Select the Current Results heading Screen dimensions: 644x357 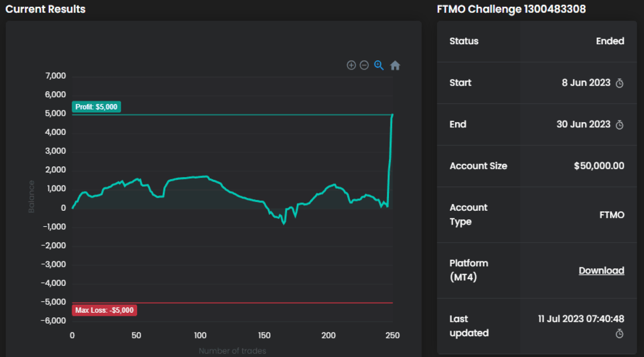[45, 9]
